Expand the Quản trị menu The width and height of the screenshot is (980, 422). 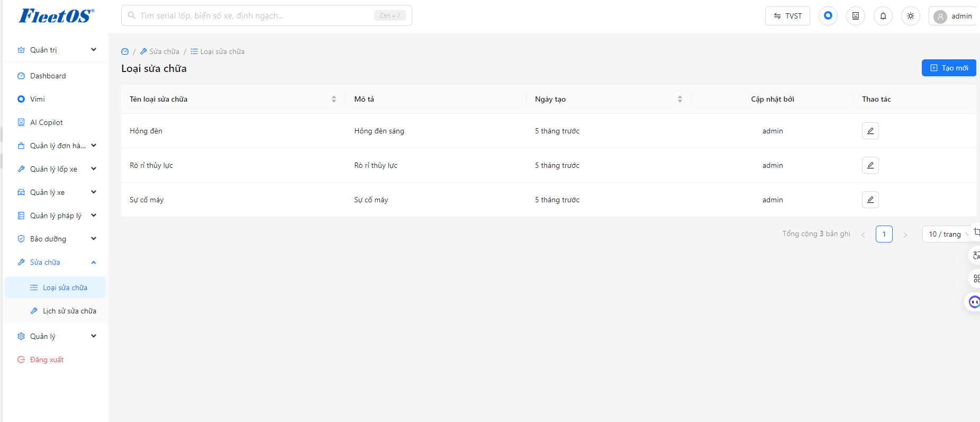pyautogui.click(x=56, y=50)
